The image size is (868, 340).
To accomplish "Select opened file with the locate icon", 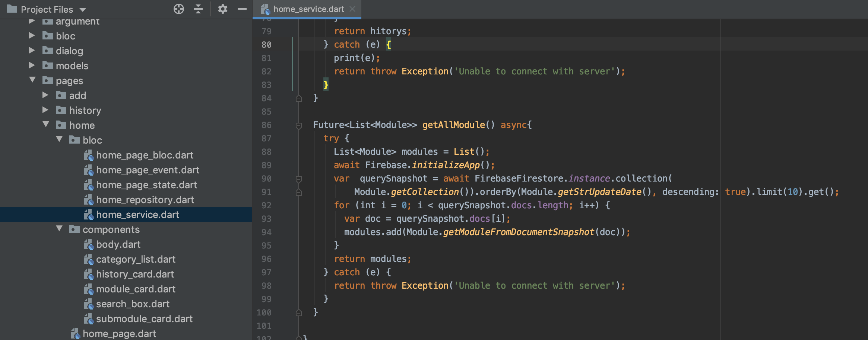I will (179, 9).
